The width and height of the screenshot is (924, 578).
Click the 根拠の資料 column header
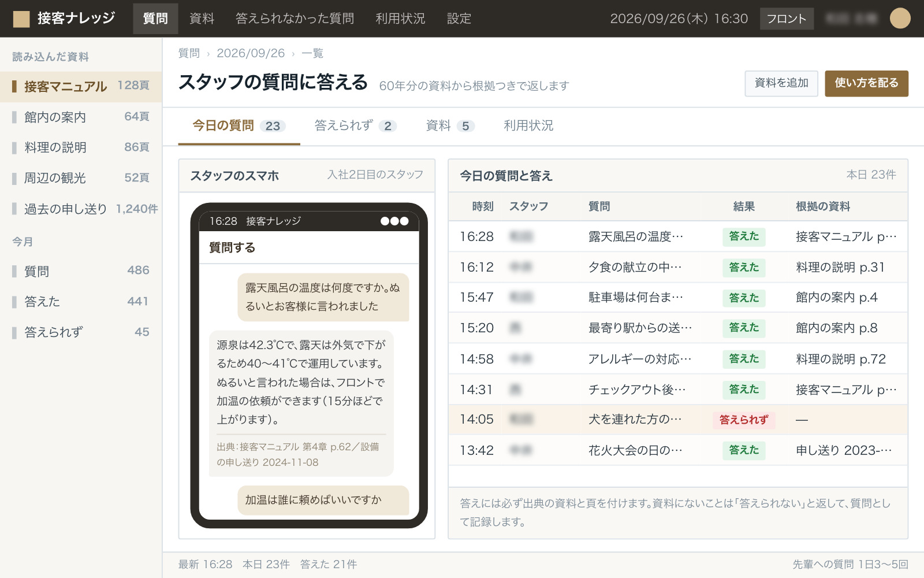[823, 206]
